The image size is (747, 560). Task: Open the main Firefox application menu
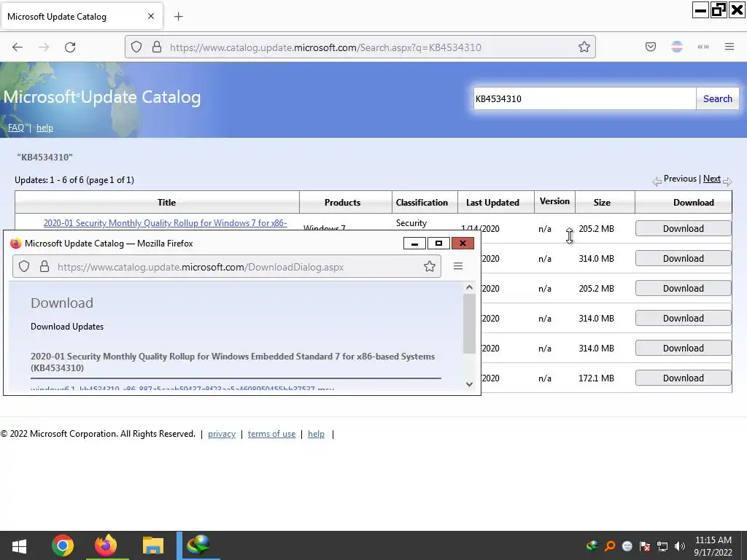tap(729, 47)
